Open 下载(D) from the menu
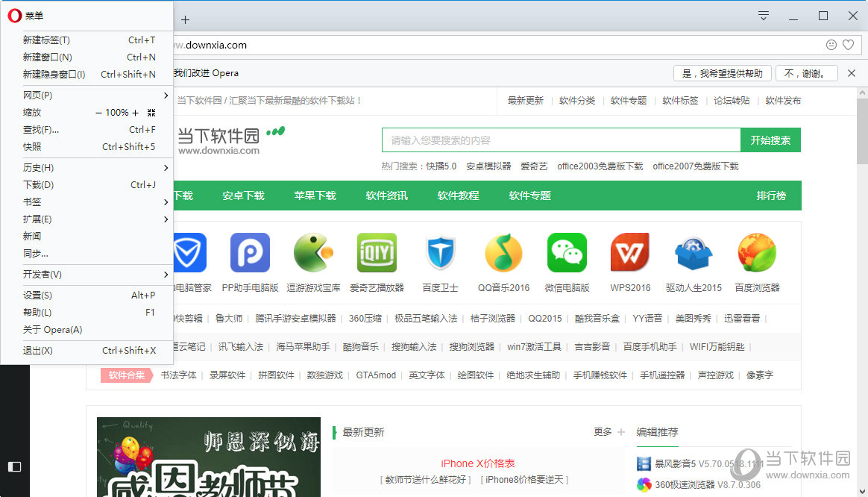 tap(87, 185)
